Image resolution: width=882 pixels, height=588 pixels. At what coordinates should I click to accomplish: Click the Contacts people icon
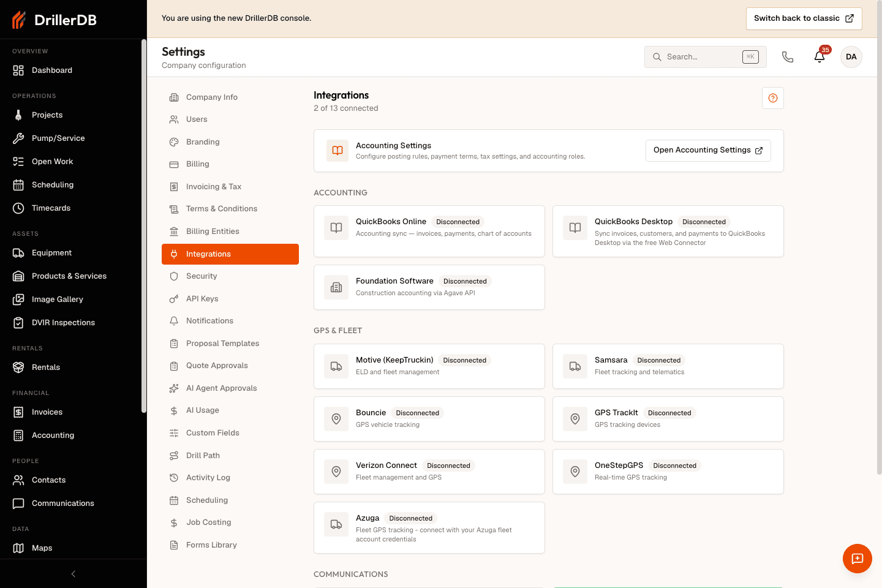click(x=18, y=480)
